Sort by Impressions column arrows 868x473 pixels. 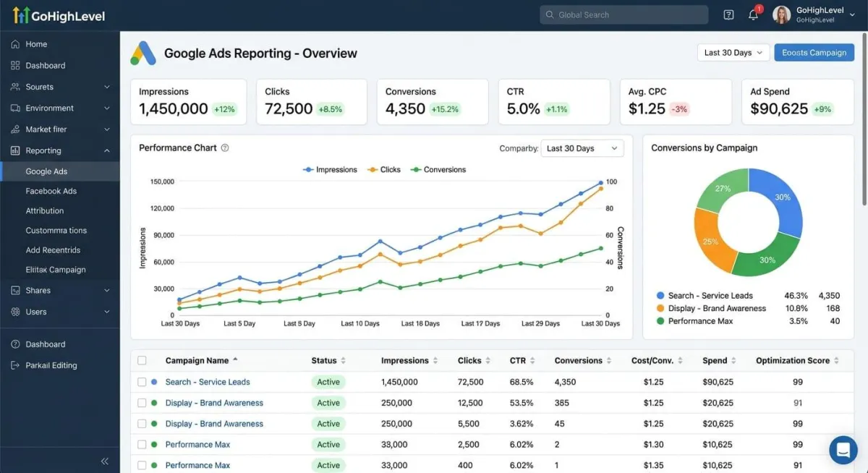click(x=435, y=360)
